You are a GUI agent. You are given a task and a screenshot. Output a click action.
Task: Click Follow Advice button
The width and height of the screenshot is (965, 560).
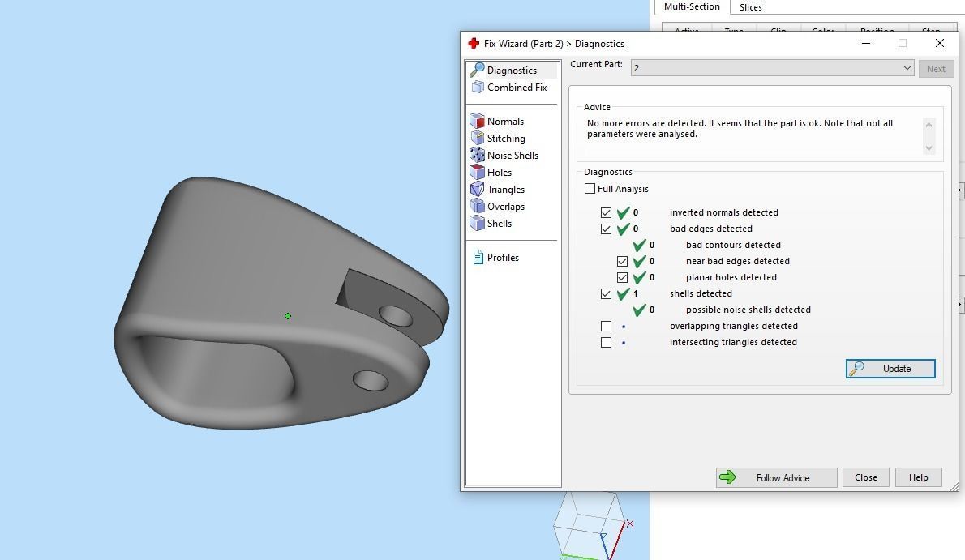tap(776, 477)
